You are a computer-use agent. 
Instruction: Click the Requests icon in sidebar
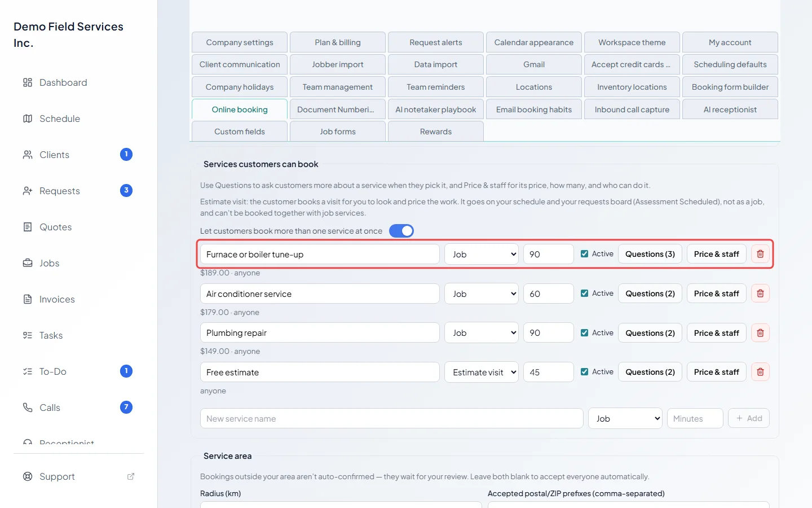coord(28,191)
